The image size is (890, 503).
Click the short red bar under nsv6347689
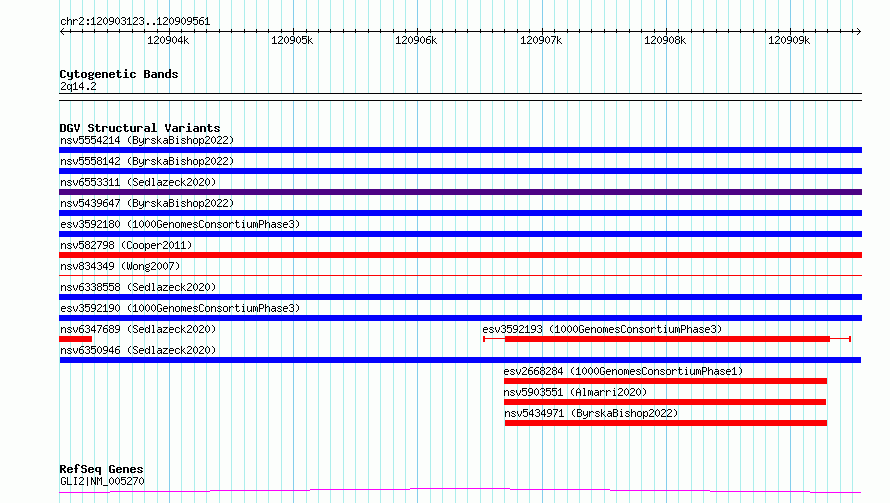click(x=75, y=339)
